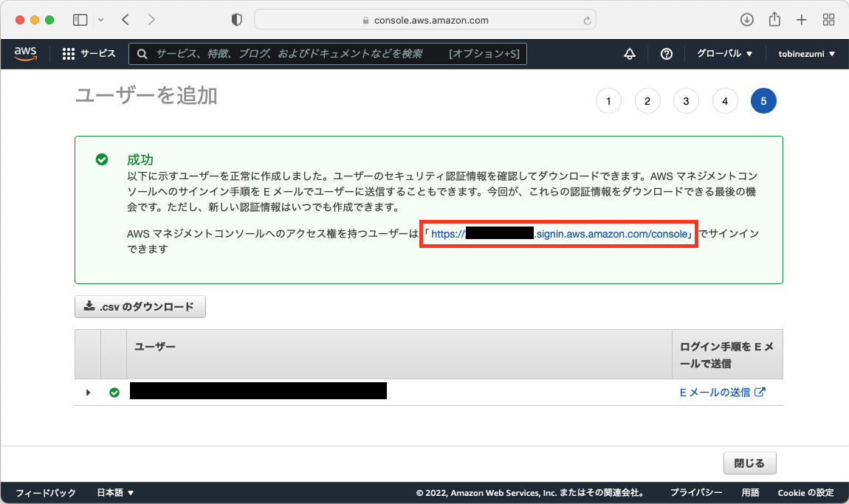Open the Safari sidebar options chevron

coord(100,20)
